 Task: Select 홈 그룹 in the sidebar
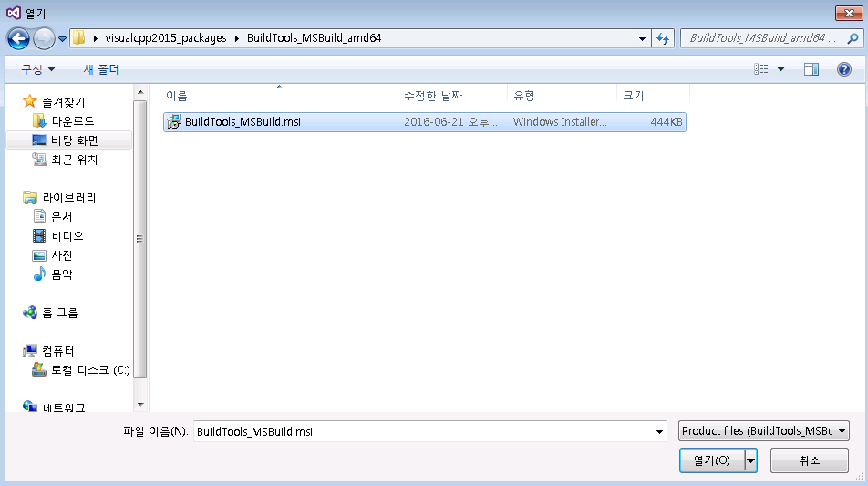pyautogui.click(x=60, y=313)
